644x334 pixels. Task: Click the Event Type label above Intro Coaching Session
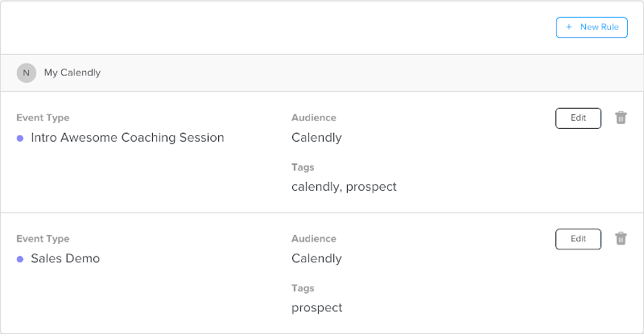43,118
